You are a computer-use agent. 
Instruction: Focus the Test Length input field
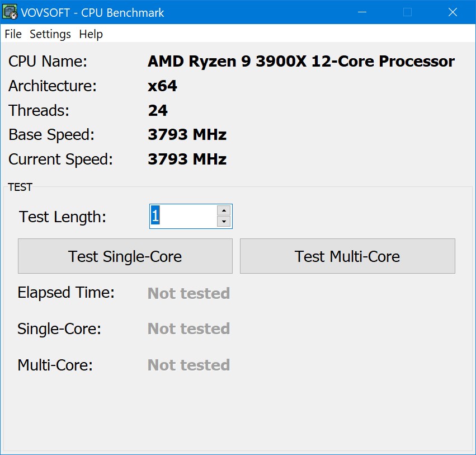pyautogui.click(x=183, y=216)
